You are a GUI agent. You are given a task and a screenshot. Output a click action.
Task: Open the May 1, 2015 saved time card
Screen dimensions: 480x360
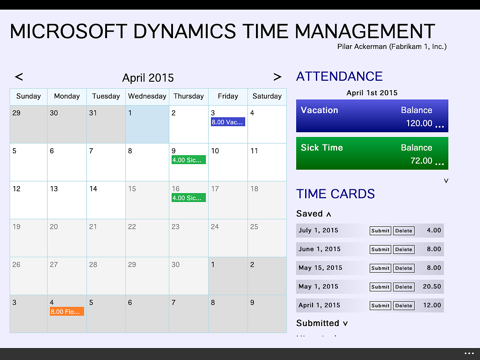point(370,287)
